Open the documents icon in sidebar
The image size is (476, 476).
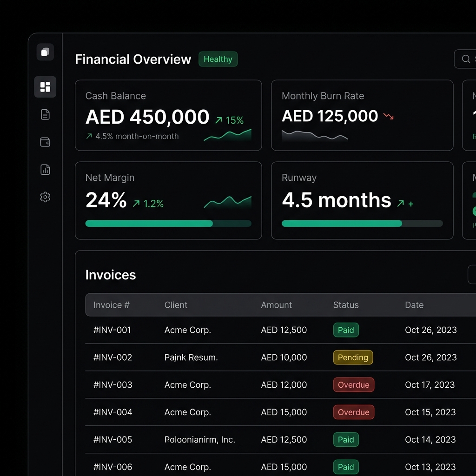[x=45, y=114]
